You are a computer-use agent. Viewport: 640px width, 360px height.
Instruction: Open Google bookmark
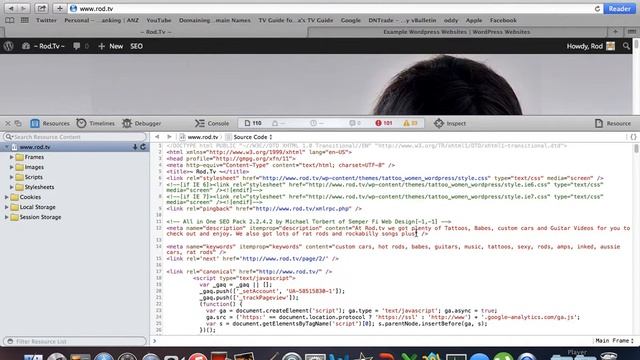click(351, 20)
